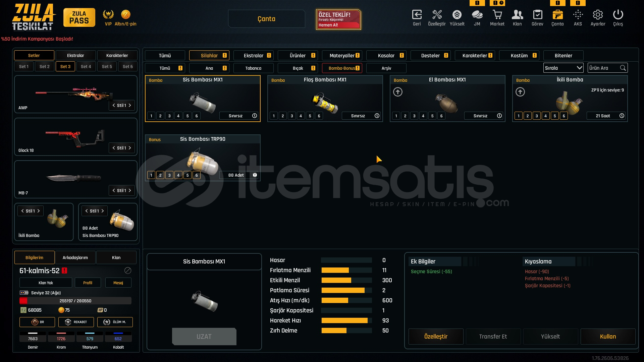644x362 pixels.
Task: Click the VIP crown icon
Action: coord(108,14)
